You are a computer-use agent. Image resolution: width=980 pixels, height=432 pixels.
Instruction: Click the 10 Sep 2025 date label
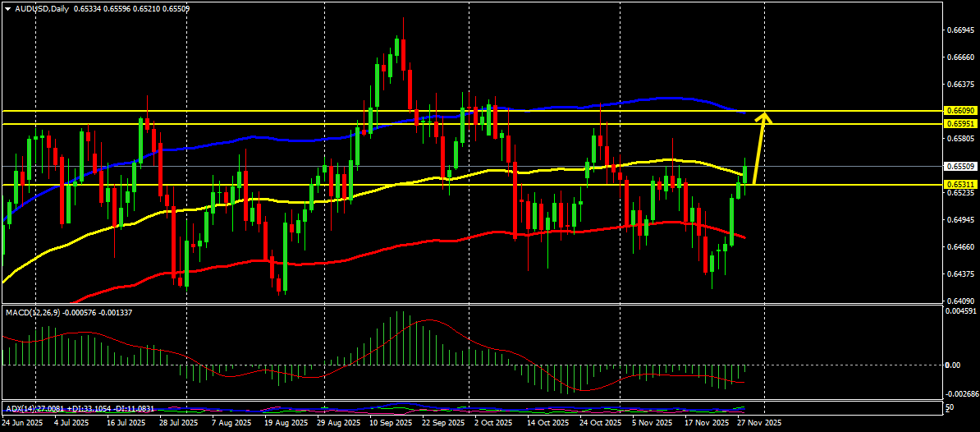point(392,423)
